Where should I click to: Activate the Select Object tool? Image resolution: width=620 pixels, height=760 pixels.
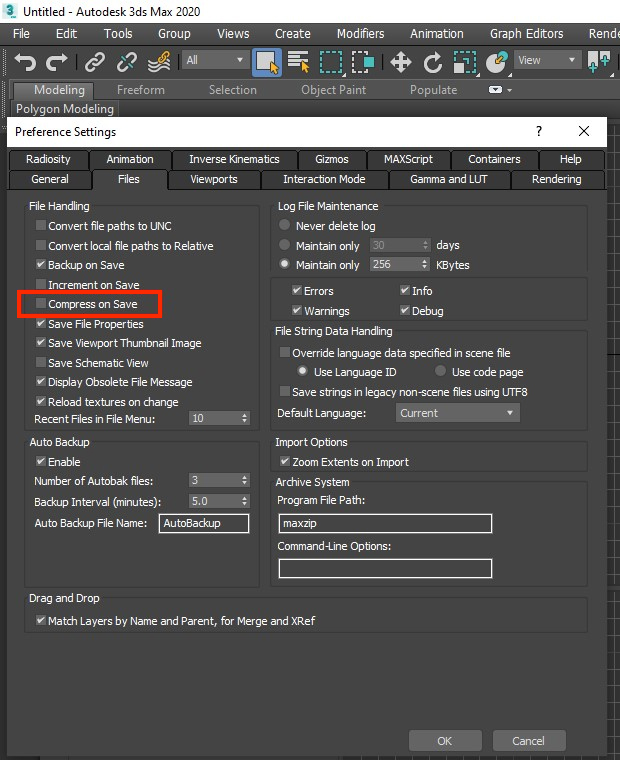266,62
